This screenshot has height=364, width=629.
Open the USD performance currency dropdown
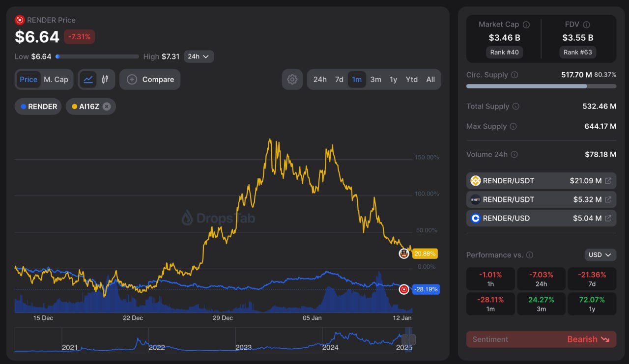pyautogui.click(x=600, y=255)
